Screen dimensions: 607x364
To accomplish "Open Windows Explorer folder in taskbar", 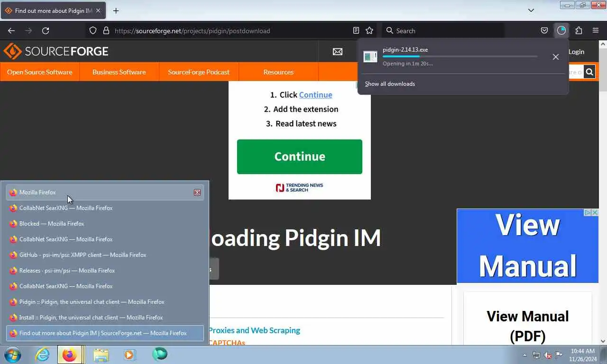I will [x=101, y=355].
